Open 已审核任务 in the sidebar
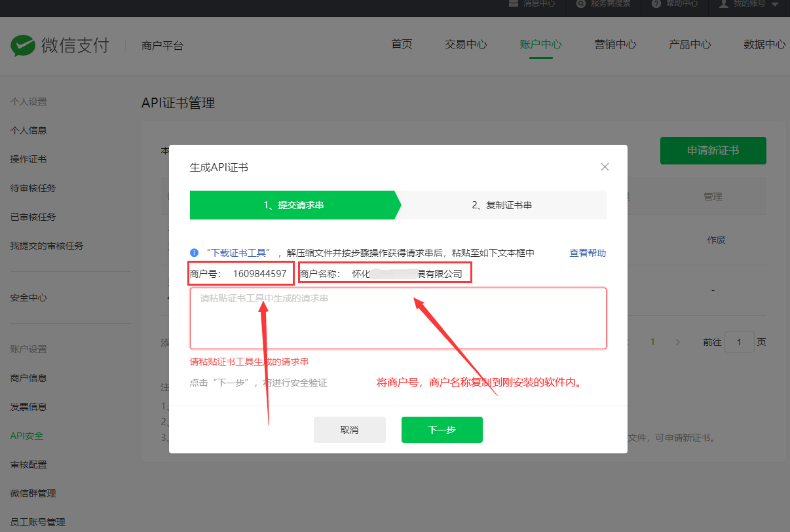Image resolution: width=790 pixels, height=532 pixels. pyautogui.click(x=33, y=217)
